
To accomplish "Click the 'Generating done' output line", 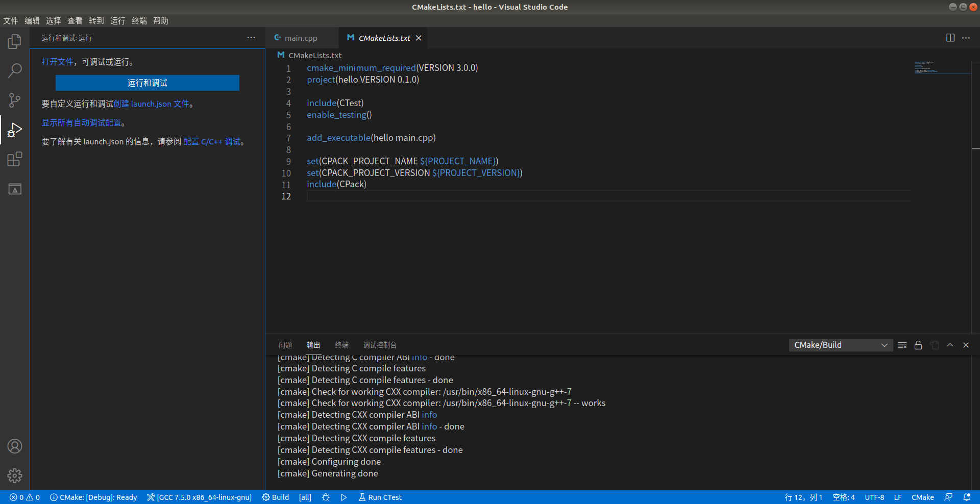I will (328, 474).
